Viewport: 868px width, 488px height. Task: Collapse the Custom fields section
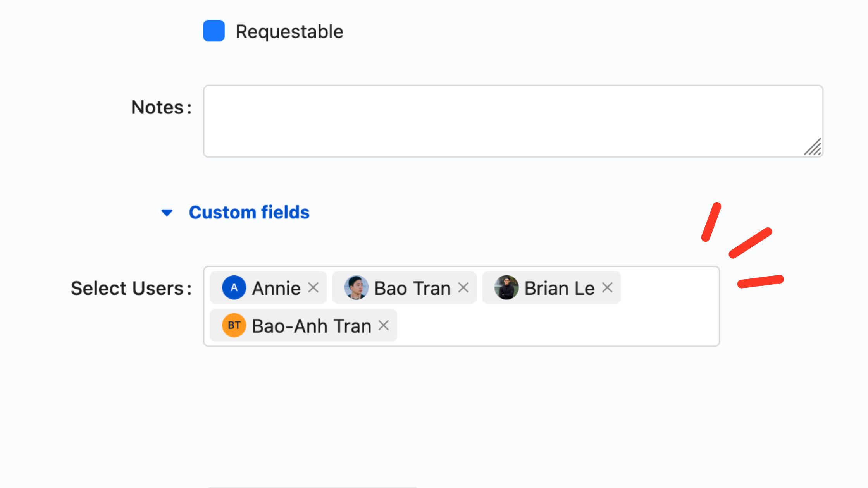167,212
